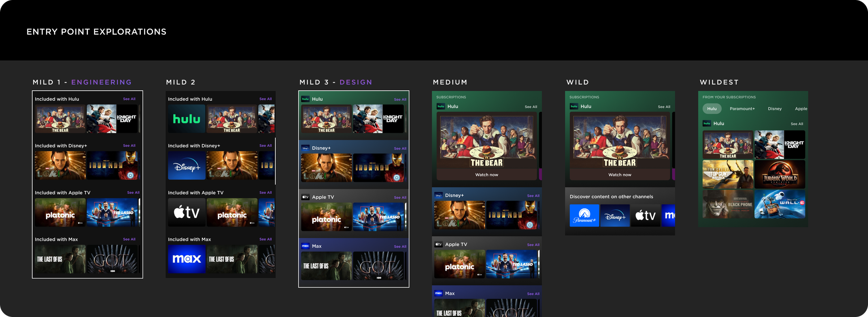
Task: Click the Disney+ channel tile in Wild
Action: (615, 216)
